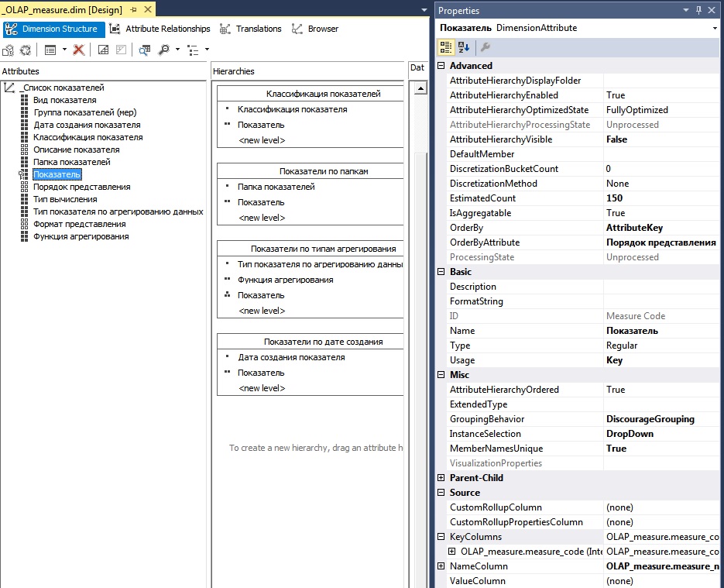
Task: Click the auto-hide pin of Properties panel
Action: (x=698, y=10)
